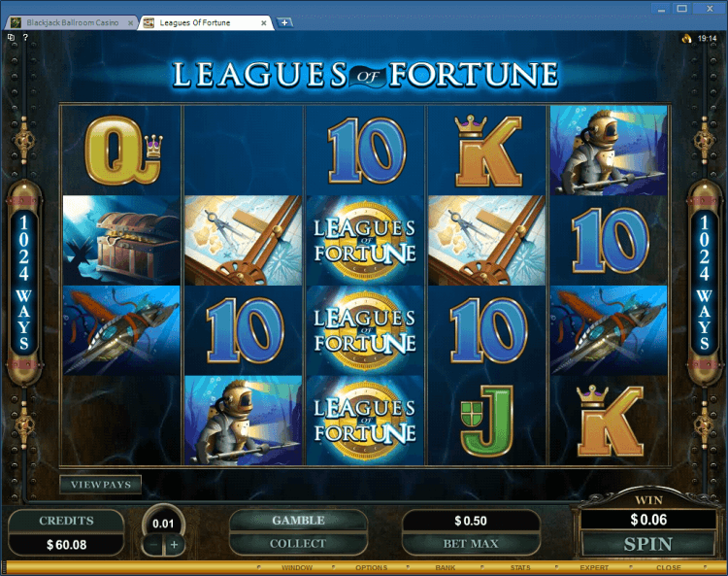
Task: Click the treasure chest symbol on reel one
Action: [x=121, y=240]
